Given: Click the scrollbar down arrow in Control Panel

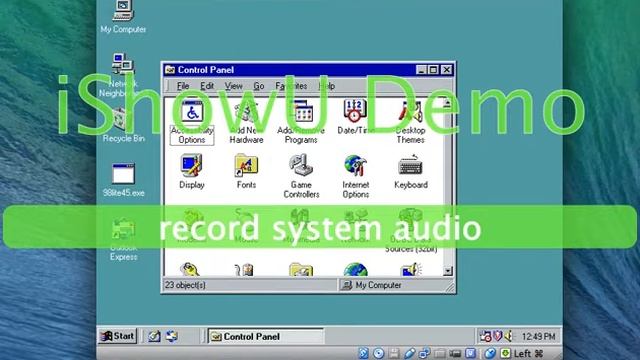Looking at the screenshot, I should (448, 271).
